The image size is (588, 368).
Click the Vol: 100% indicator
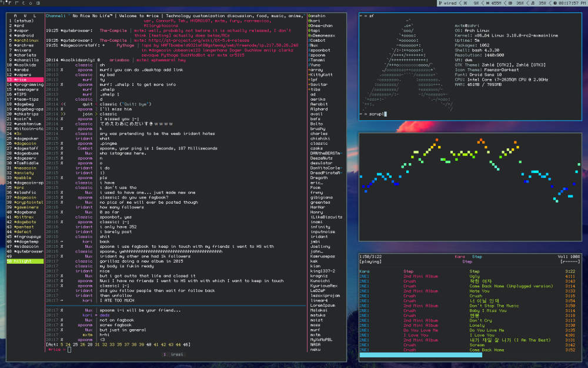click(569, 257)
